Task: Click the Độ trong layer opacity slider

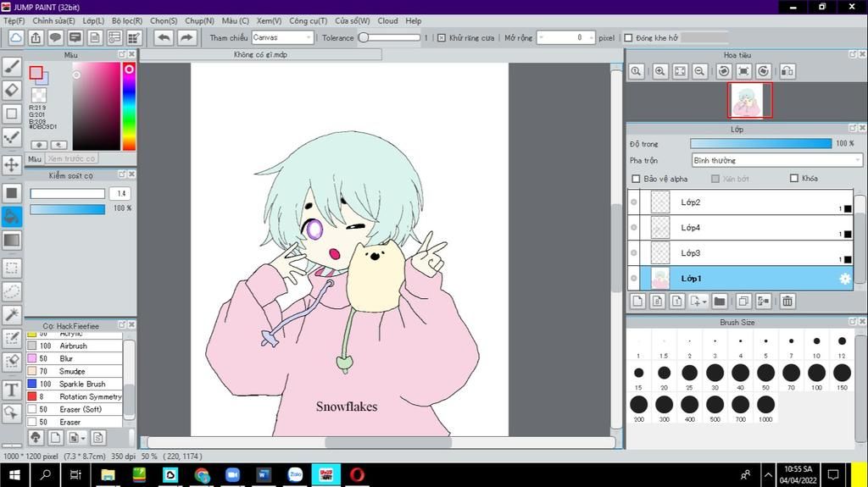Action: 760,143
